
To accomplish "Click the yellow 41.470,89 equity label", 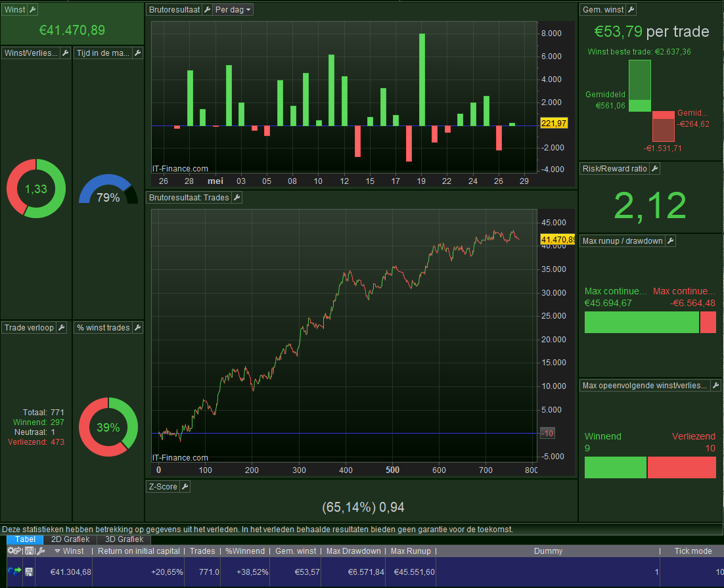I will pyautogui.click(x=557, y=239).
